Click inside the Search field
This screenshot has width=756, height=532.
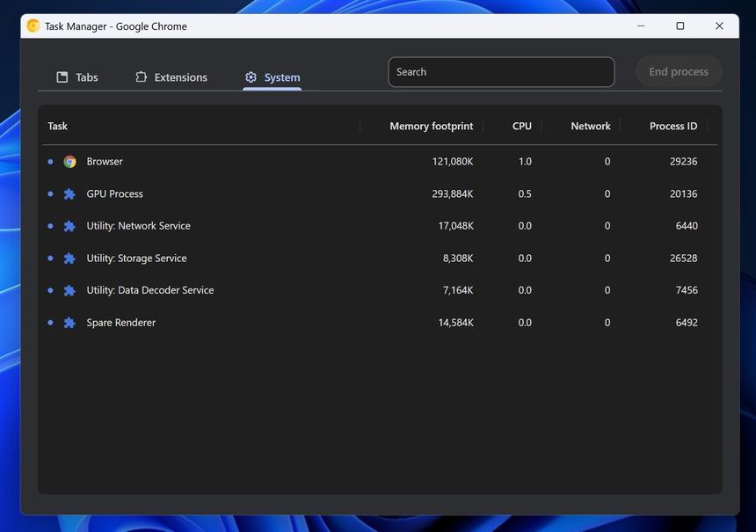coord(501,71)
